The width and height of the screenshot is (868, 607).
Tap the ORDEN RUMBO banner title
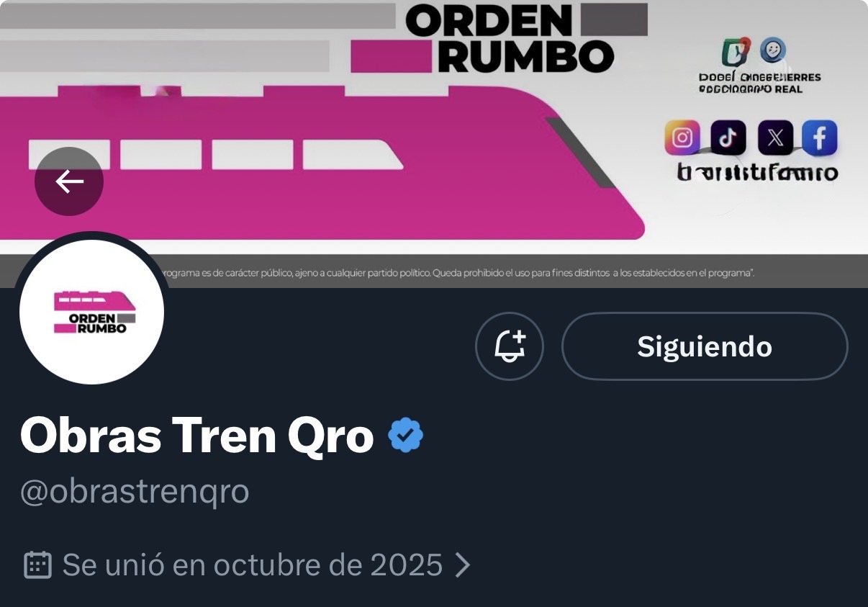(510, 38)
